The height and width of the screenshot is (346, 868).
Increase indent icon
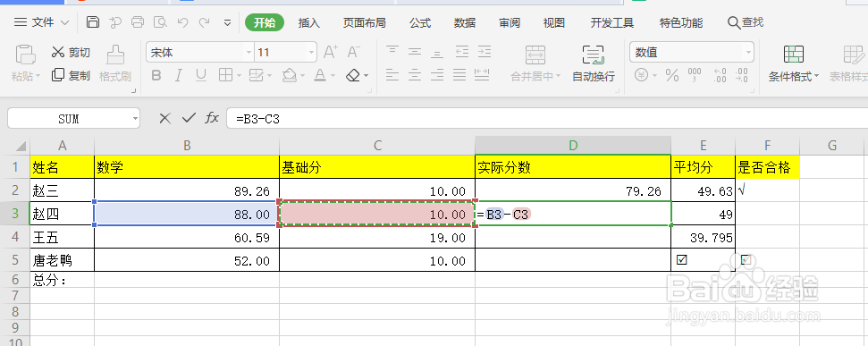click(485, 52)
